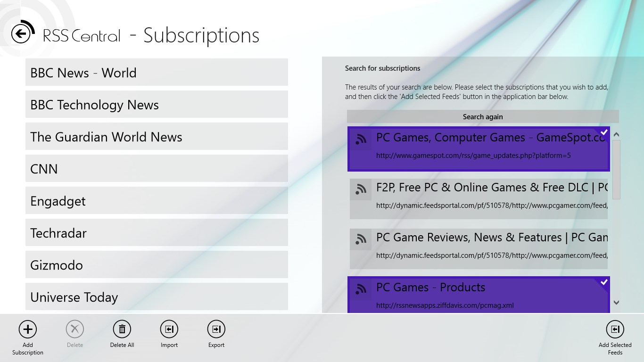Click the back arrow navigation icon

tap(21, 33)
